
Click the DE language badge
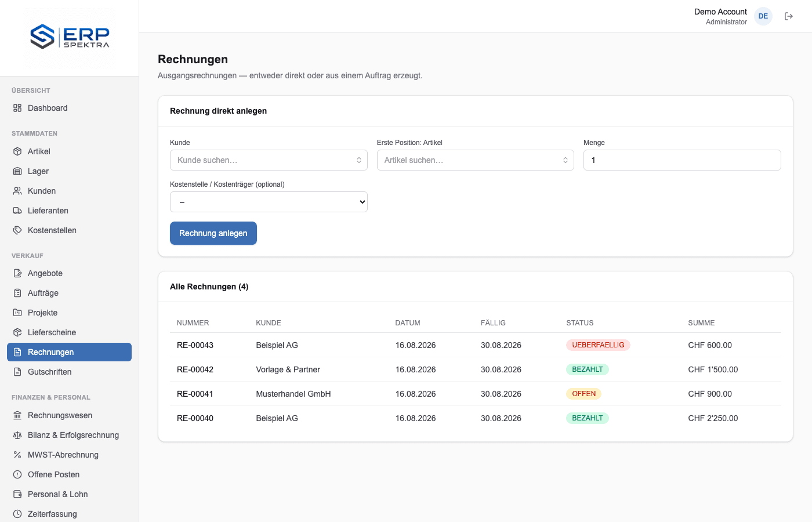(763, 16)
